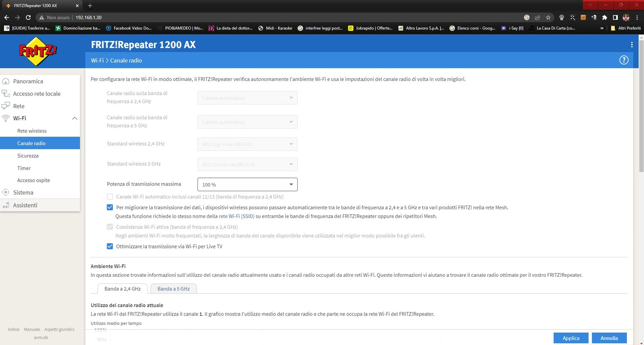Click the Wi-Fi signal icon in sidebar
644x345 pixels.
click(6, 118)
